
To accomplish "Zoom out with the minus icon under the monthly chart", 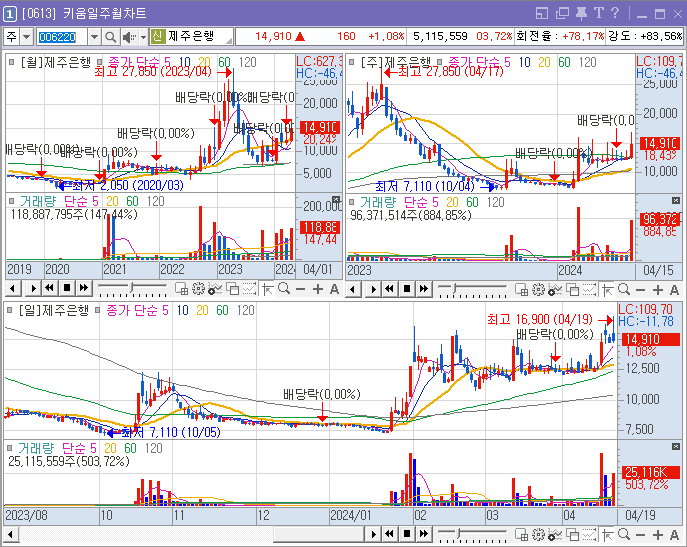I will click(301, 289).
